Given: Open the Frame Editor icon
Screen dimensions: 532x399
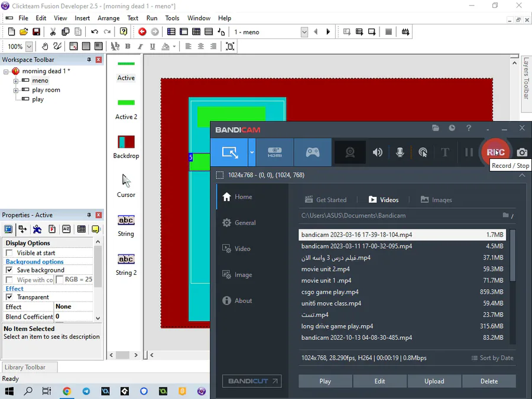Looking at the screenshot, I should (x=184, y=32).
